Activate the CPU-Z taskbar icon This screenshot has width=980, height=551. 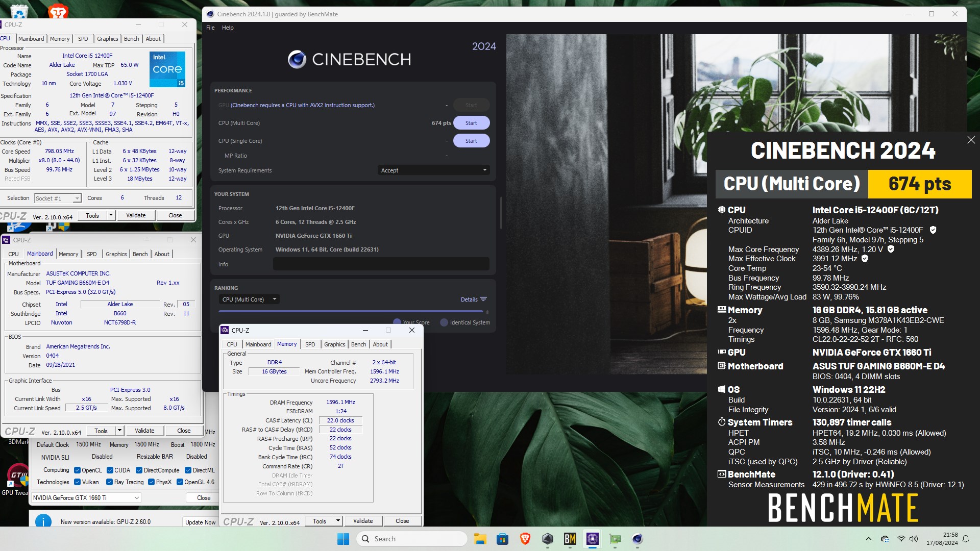tap(592, 539)
